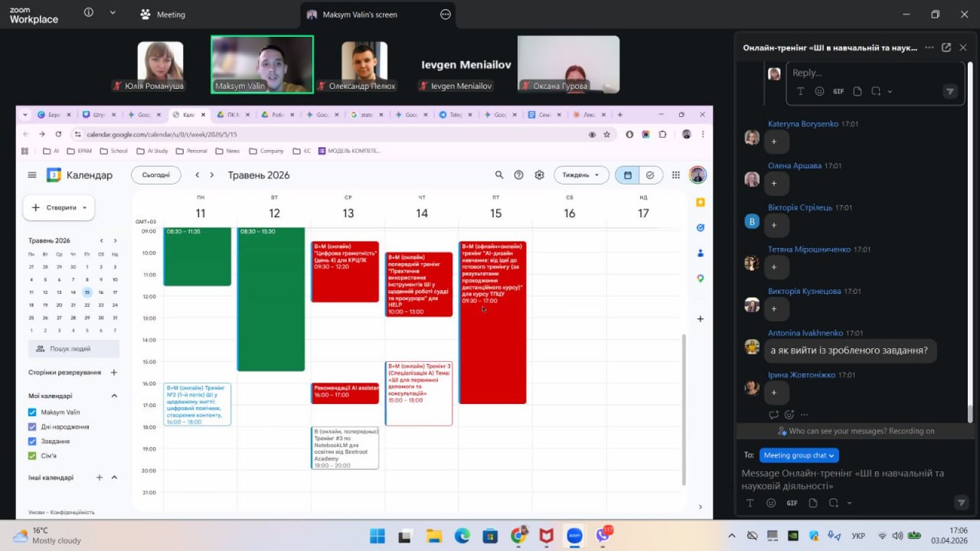Click the GIF icon in message composer
Screen dimensions: 980x551
point(792,503)
